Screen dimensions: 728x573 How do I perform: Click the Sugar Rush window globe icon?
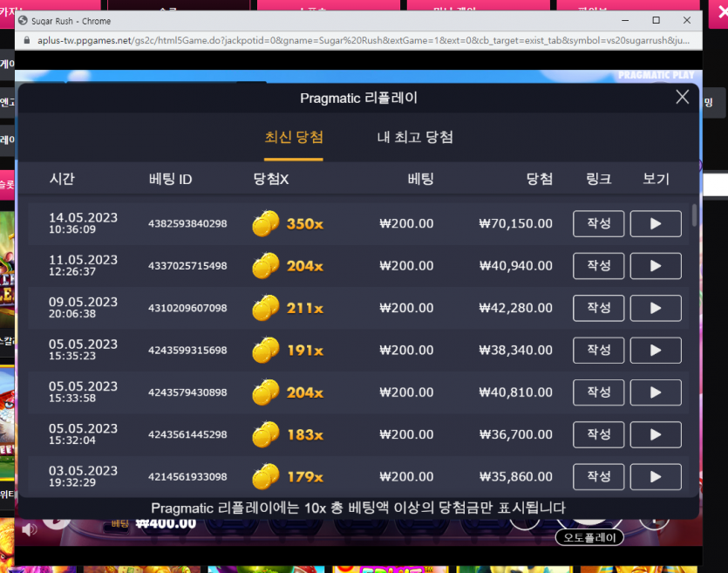coord(23,21)
